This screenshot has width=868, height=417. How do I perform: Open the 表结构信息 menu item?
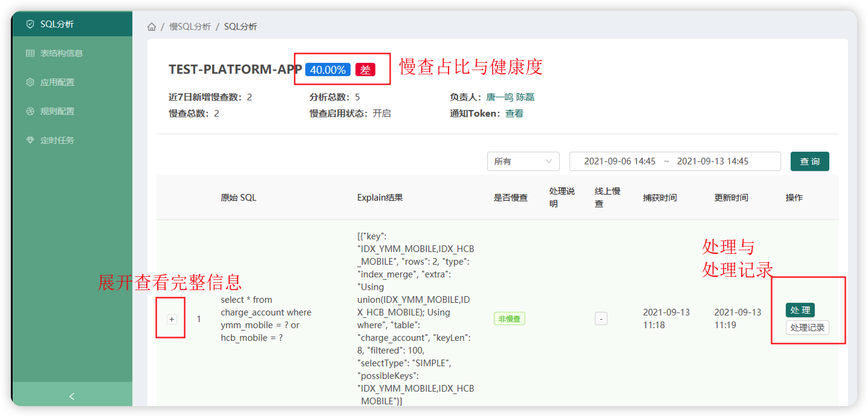(x=61, y=53)
